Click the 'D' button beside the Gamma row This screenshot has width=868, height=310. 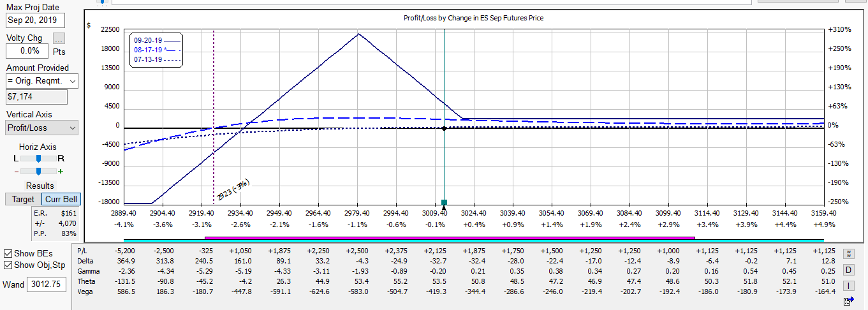click(x=848, y=270)
